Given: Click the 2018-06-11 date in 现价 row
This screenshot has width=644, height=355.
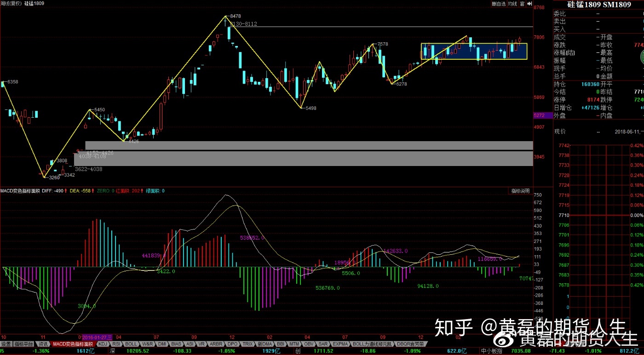Looking at the screenshot, I should tap(629, 132).
